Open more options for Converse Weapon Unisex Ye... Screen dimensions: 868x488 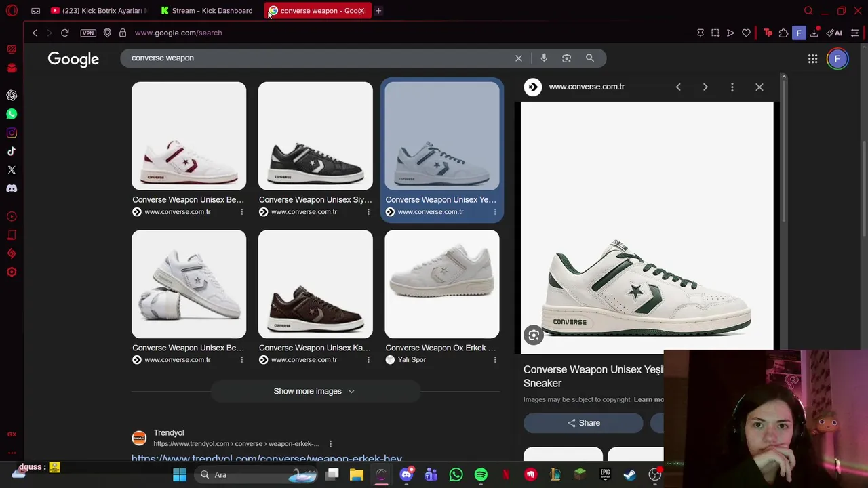495,212
